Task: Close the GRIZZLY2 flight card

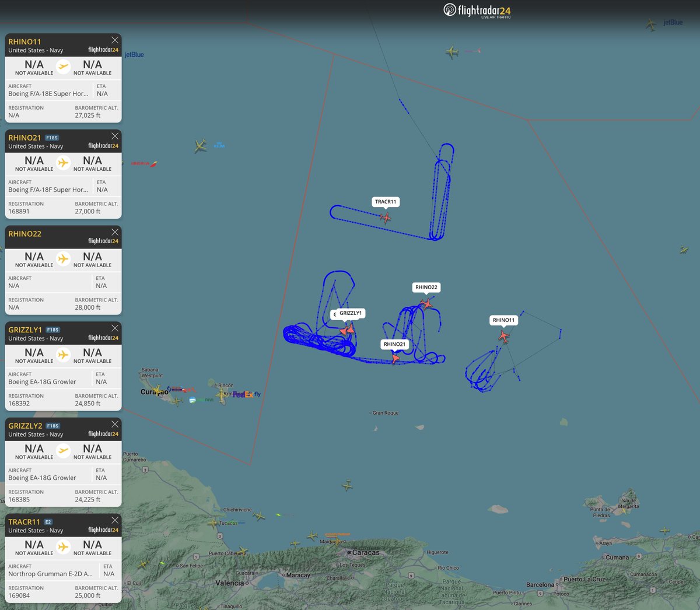Action: 115,425
